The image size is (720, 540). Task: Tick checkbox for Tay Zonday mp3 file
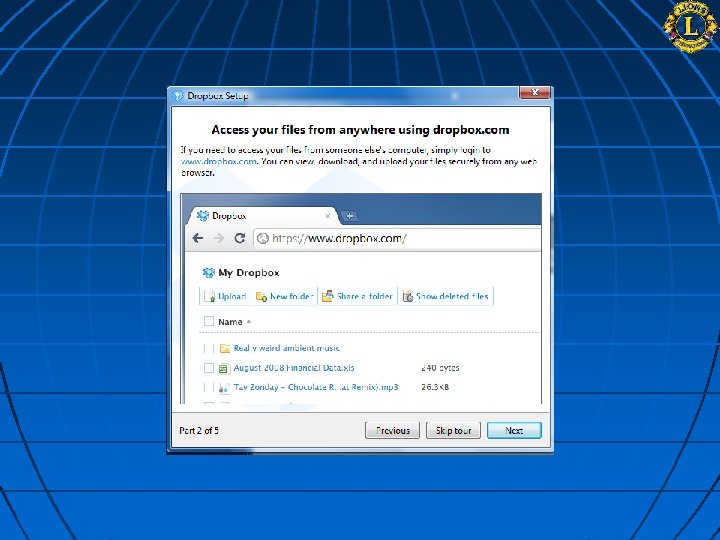[x=208, y=388]
